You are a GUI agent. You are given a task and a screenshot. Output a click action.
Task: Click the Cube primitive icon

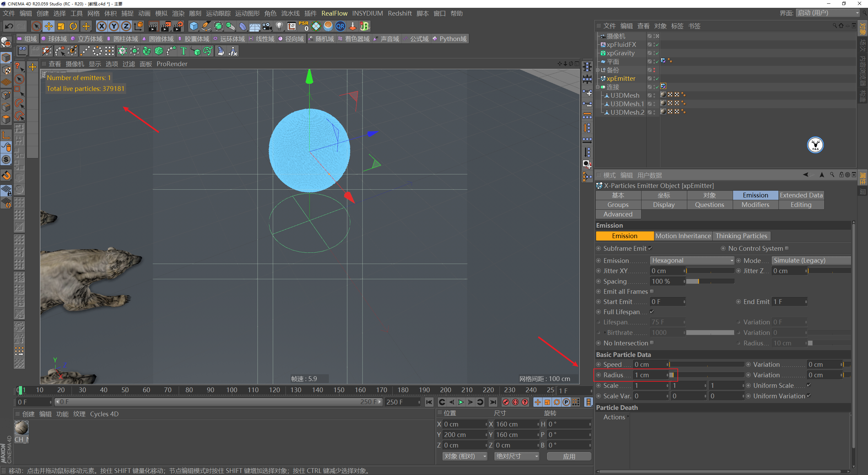coord(194,26)
